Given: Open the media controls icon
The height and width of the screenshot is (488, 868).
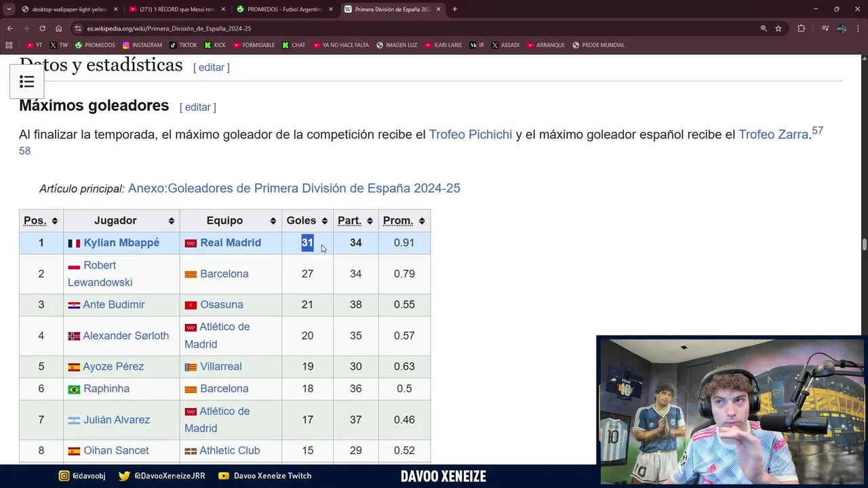Looking at the screenshot, I should (x=825, y=28).
